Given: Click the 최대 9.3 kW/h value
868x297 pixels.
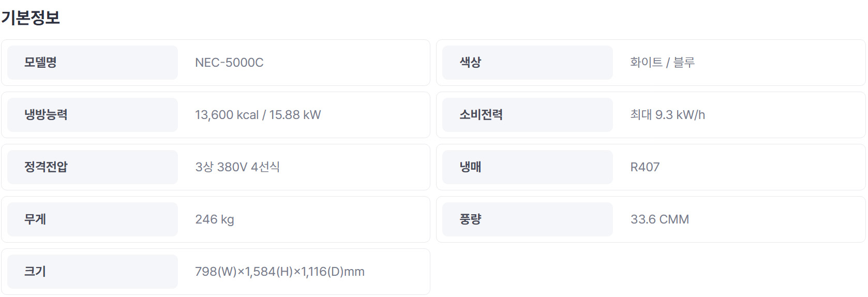Looking at the screenshot, I should (667, 115).
